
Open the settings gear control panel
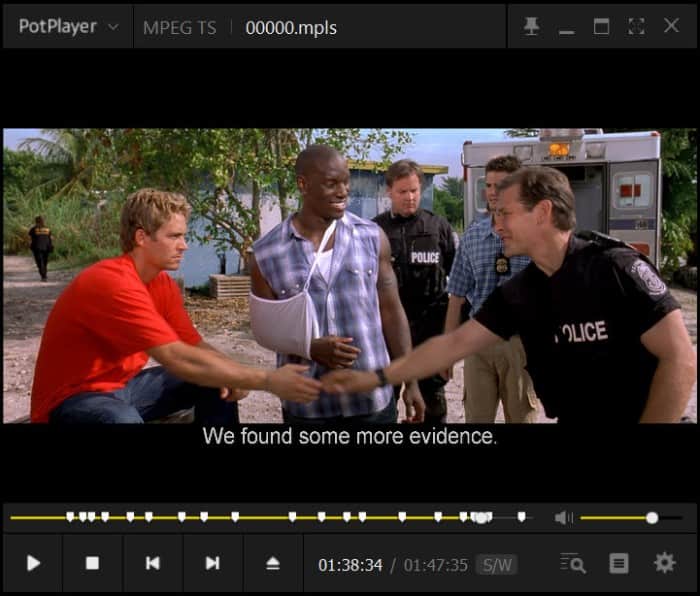664,564
